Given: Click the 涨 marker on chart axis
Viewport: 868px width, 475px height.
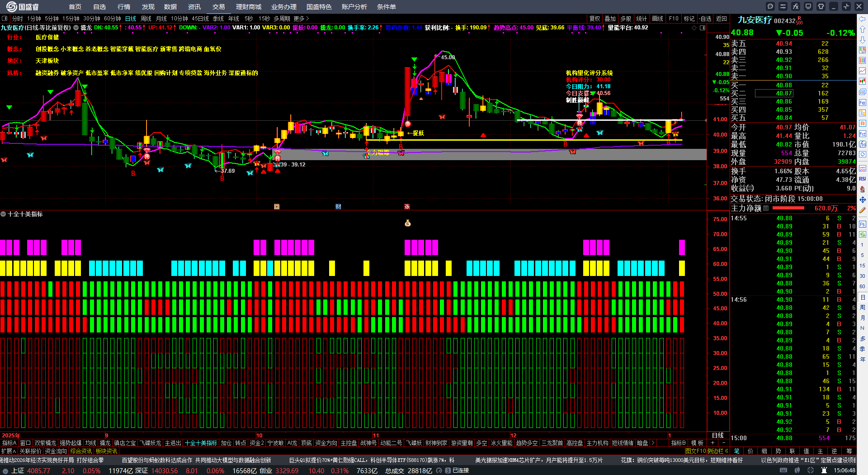Looking at the screenshot, I should coord(407,207).
